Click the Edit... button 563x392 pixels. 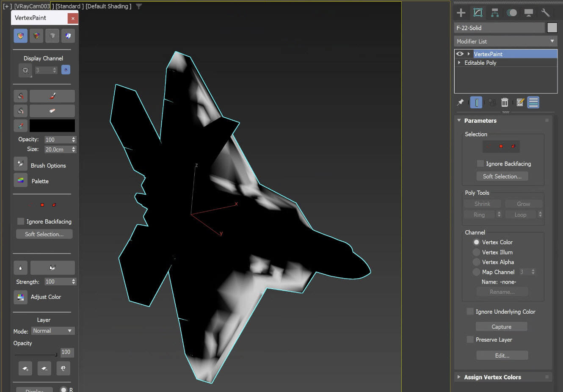502,355
